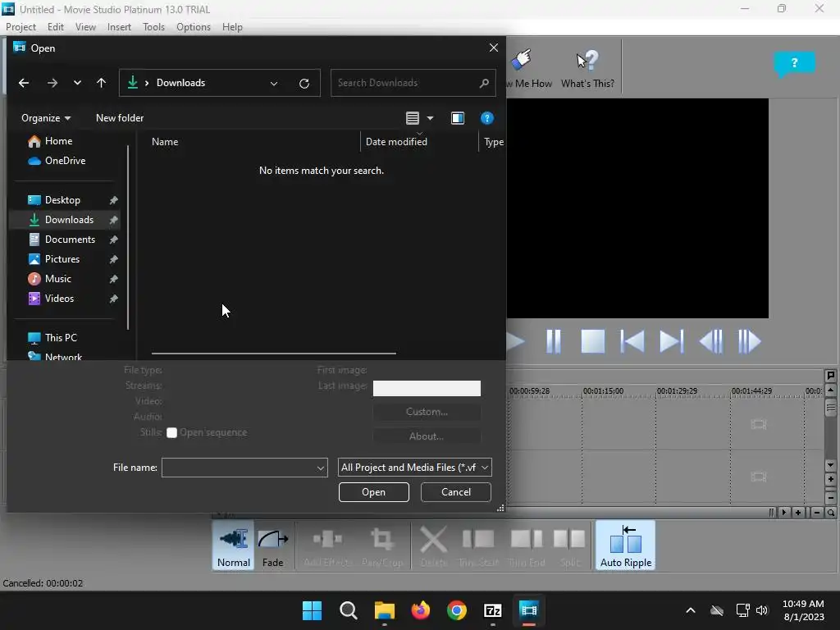
Task: Go up one folder level
Action: [101, 83]
